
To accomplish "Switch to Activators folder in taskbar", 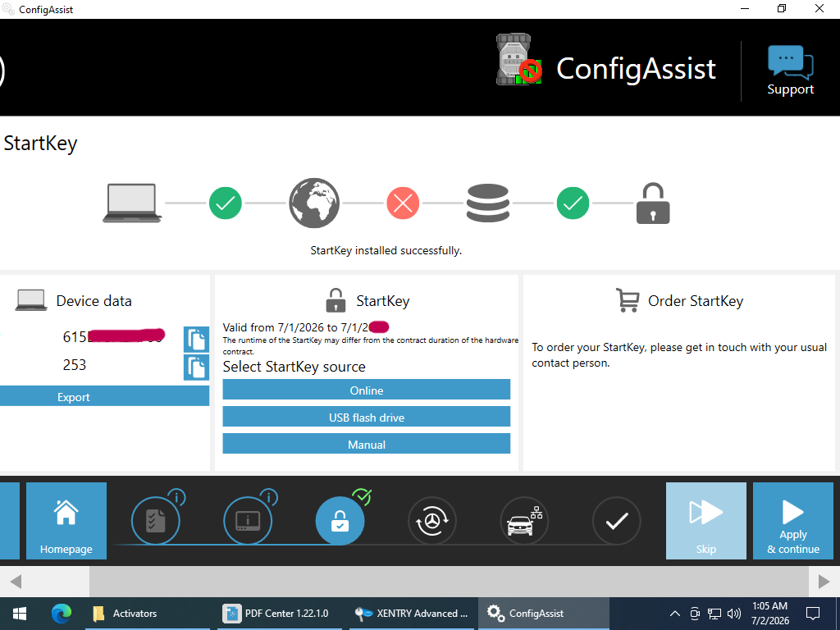I will click(x=148, y=614).
